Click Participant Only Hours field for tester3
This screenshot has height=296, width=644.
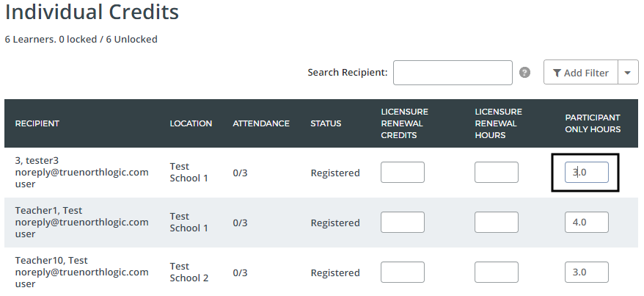click(587, 173)
